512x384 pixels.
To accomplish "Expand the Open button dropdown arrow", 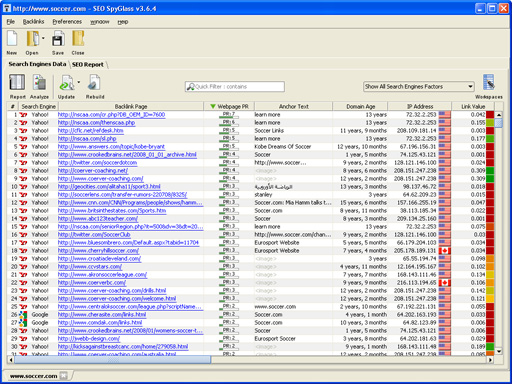I will tap(43, 38).
